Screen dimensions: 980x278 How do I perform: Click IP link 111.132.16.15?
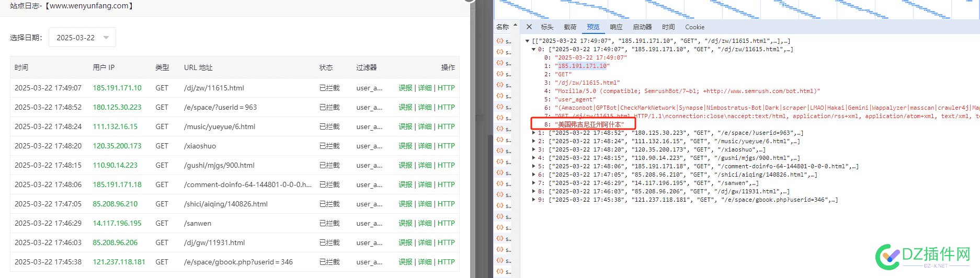pos(115,126)
